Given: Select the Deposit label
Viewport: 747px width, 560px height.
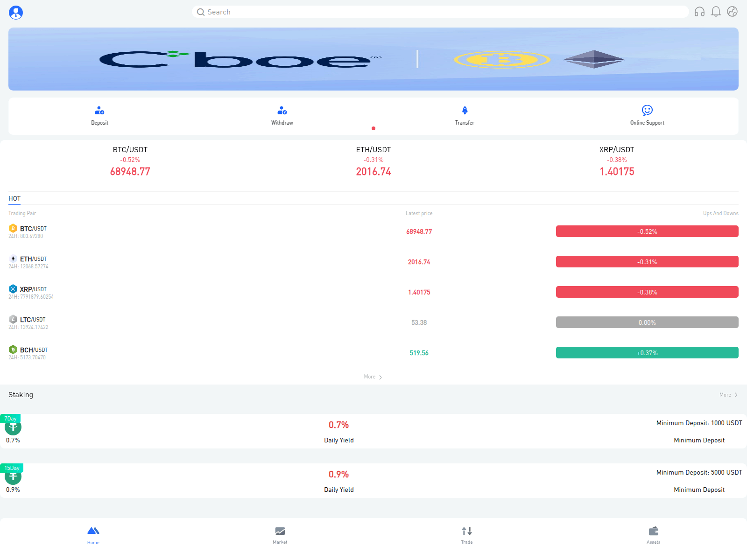Looking at the screenshot, I should (99, 123).
